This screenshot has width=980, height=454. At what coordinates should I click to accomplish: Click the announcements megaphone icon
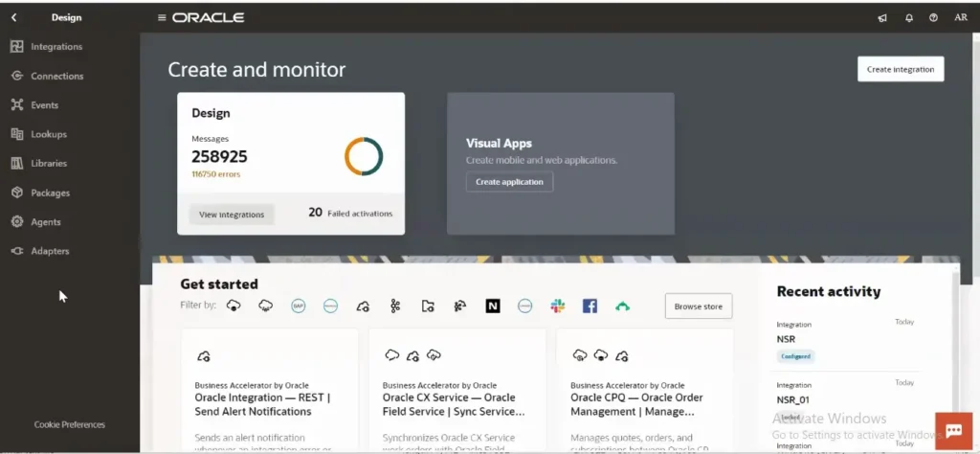[881, 17]
